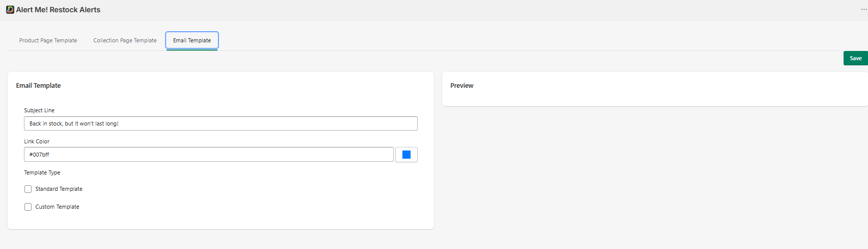
Task: Switch to the Collection Page Template tab
Action: (x=125, y=40)
